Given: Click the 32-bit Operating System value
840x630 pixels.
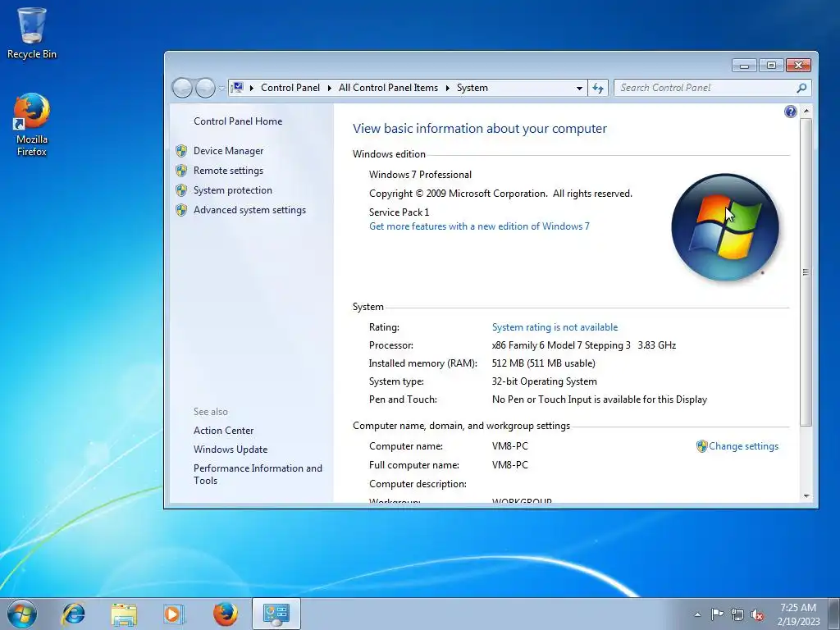Looking at the screenshot, I should [x=544, y=381].
